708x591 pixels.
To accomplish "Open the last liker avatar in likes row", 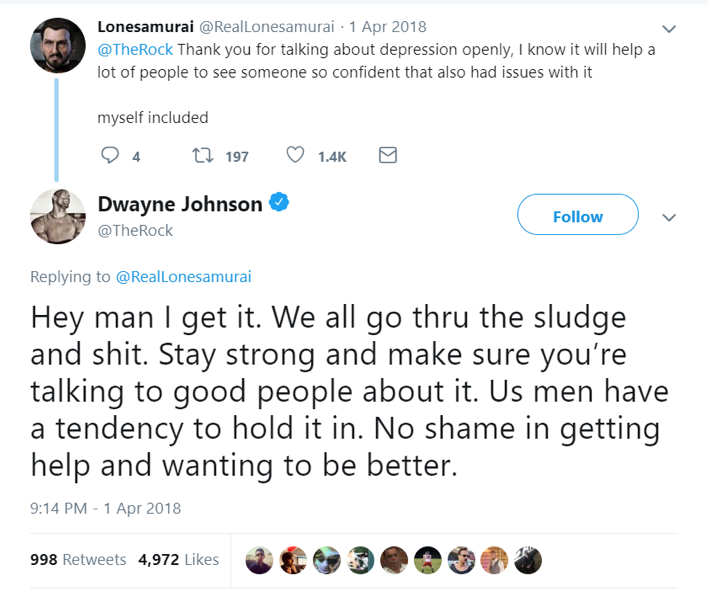I will coord(529,560).
